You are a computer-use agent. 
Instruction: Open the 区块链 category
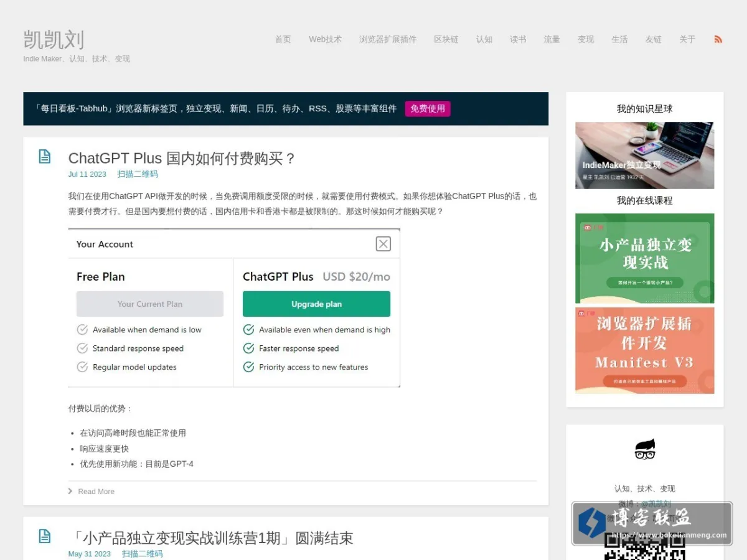pos(446,39)
